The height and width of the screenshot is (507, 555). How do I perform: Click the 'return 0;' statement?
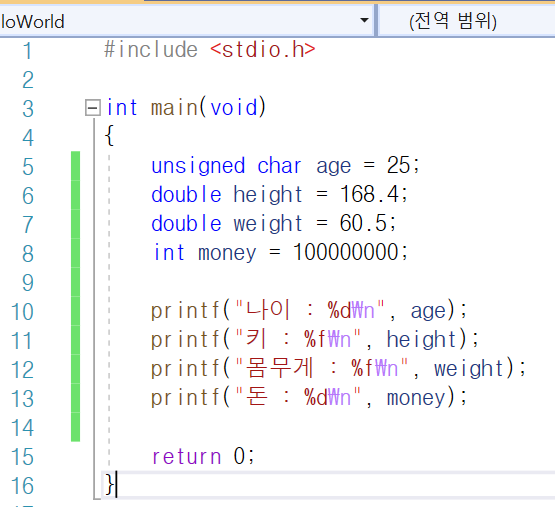pyautogui.click(x=203, y=456)
